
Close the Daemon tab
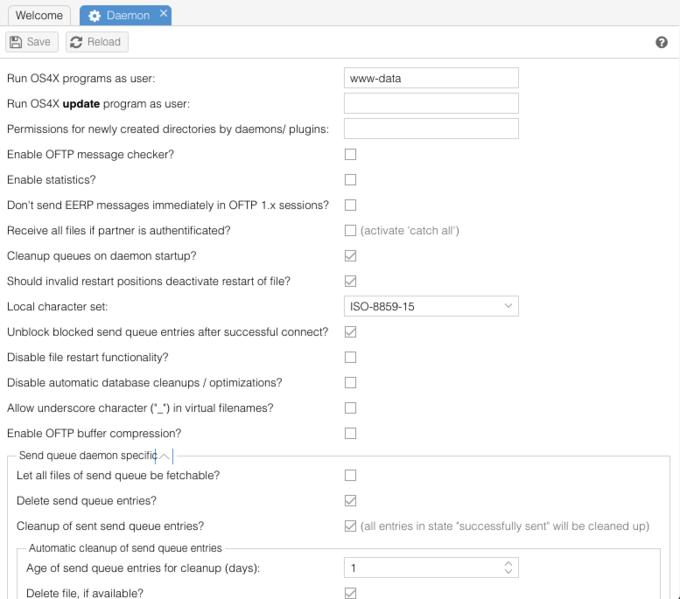click(x=163, y=14)
